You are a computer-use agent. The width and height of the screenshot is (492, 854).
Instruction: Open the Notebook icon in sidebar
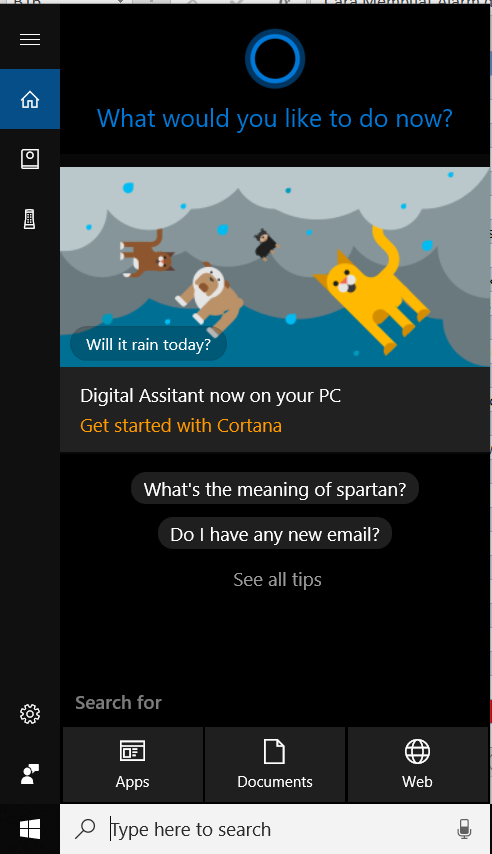[30, 159]
